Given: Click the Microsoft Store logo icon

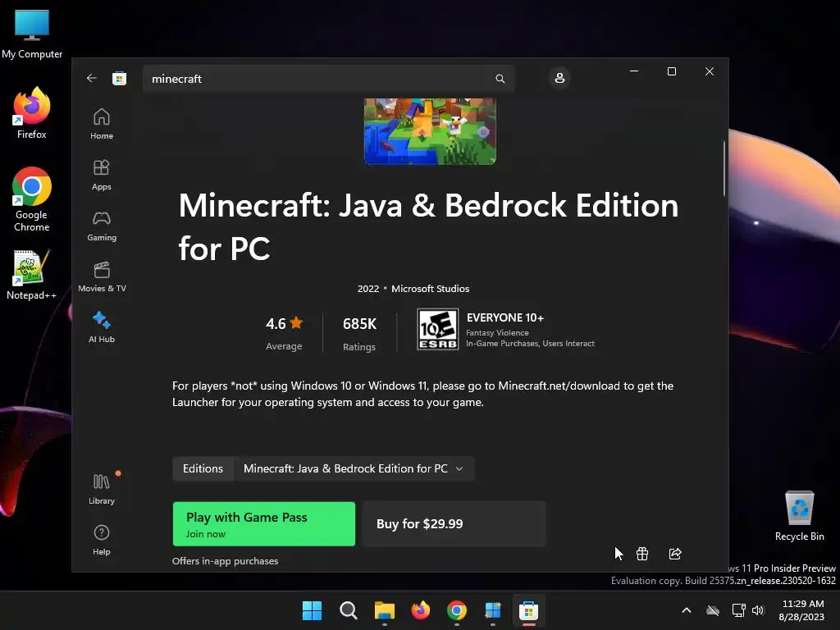Looking at the screenshot, I should click(120, 79).
